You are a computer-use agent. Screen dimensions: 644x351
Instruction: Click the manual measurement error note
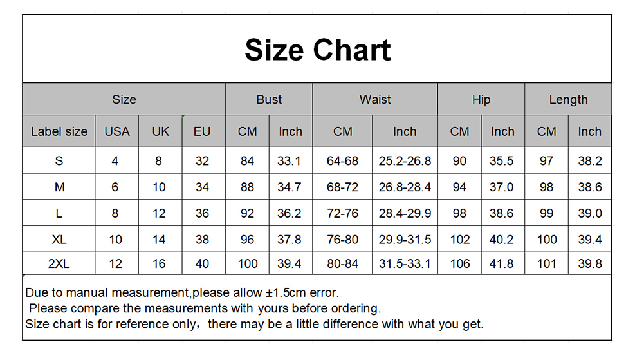coord(182,293)
